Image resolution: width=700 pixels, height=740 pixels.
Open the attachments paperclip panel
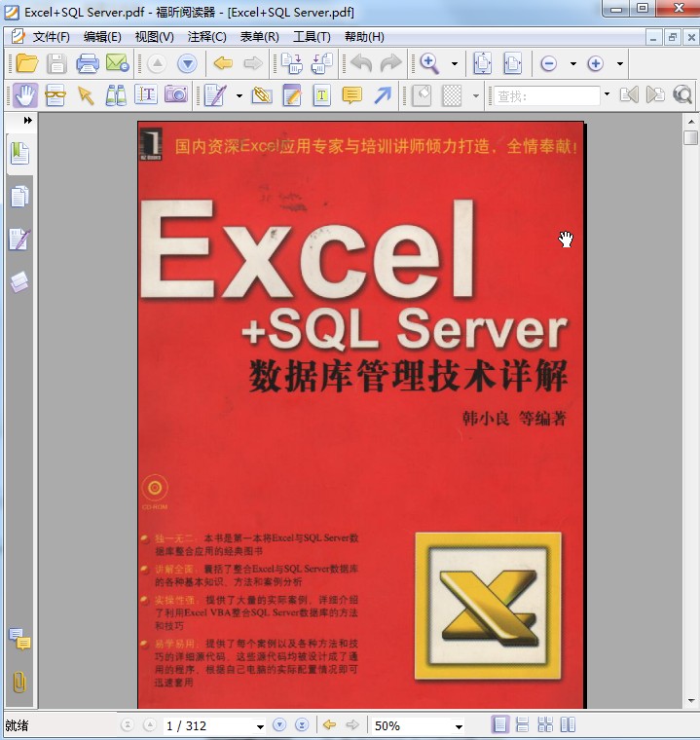pos(19,682)
